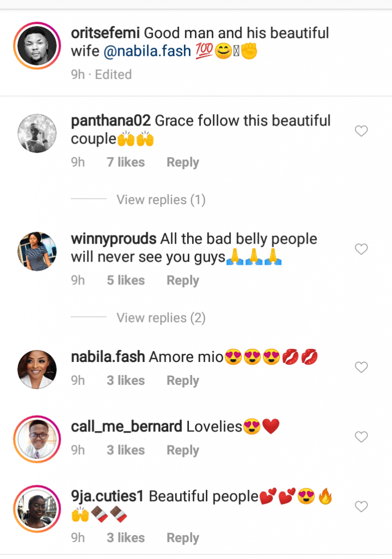
Task: Open oritsefemi's profile picture
Action: [37, 46]
